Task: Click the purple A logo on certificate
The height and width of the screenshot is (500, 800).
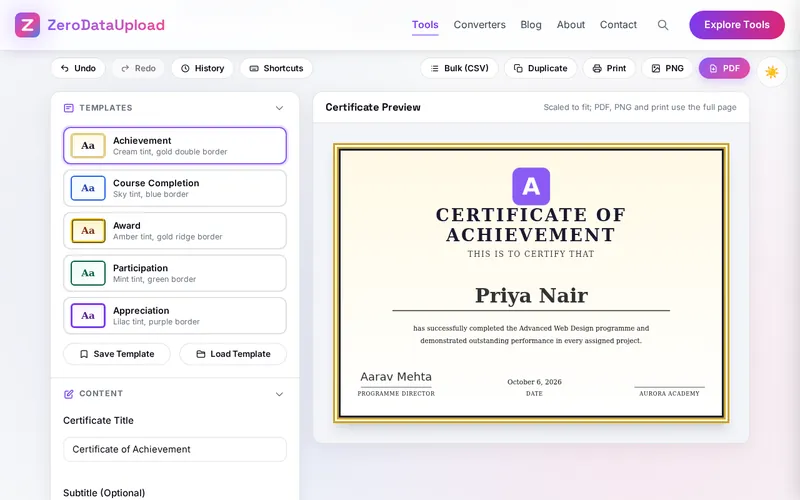Action: (x=531, y=186)
